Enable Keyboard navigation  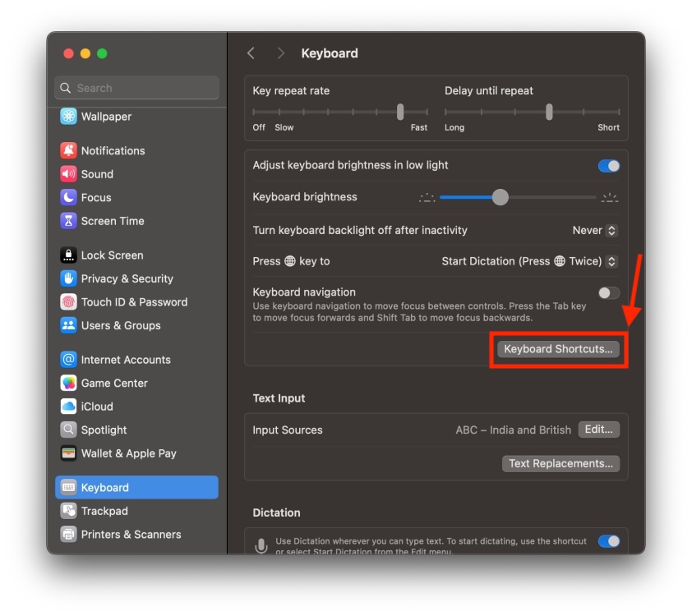[607, 292]
